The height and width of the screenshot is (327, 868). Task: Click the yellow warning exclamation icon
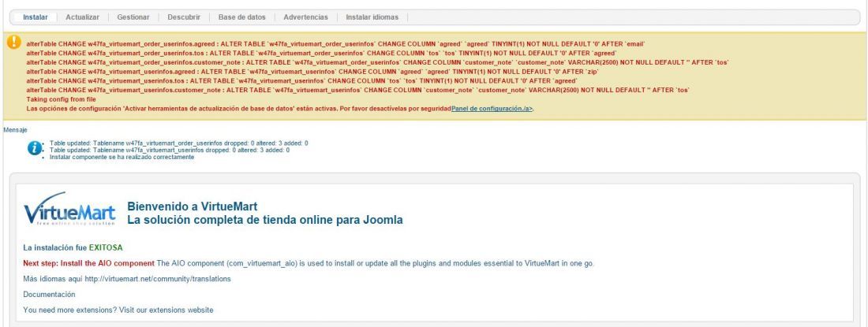pos(14,42)
